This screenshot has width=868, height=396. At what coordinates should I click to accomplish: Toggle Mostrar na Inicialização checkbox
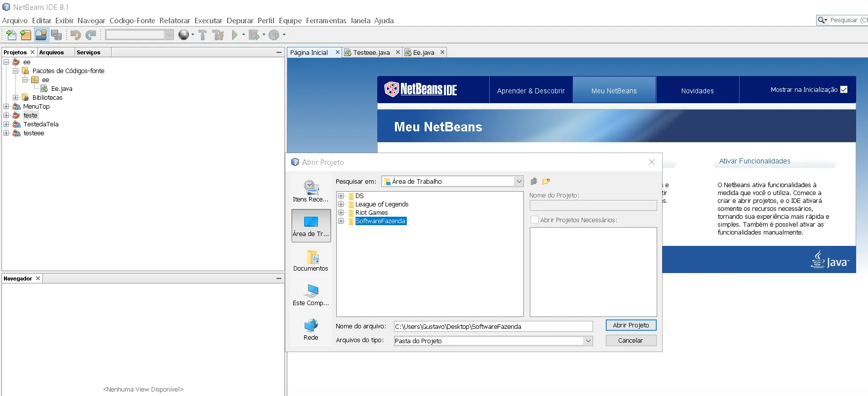point(844,89)
